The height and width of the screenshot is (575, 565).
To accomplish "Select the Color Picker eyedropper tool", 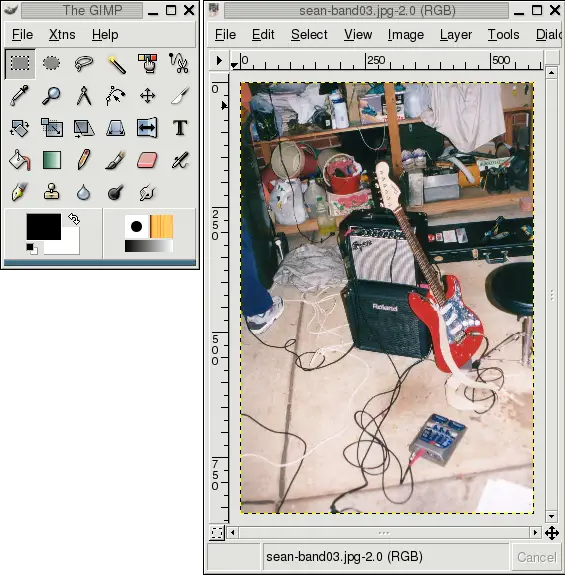I will click(x=20, y=96).
